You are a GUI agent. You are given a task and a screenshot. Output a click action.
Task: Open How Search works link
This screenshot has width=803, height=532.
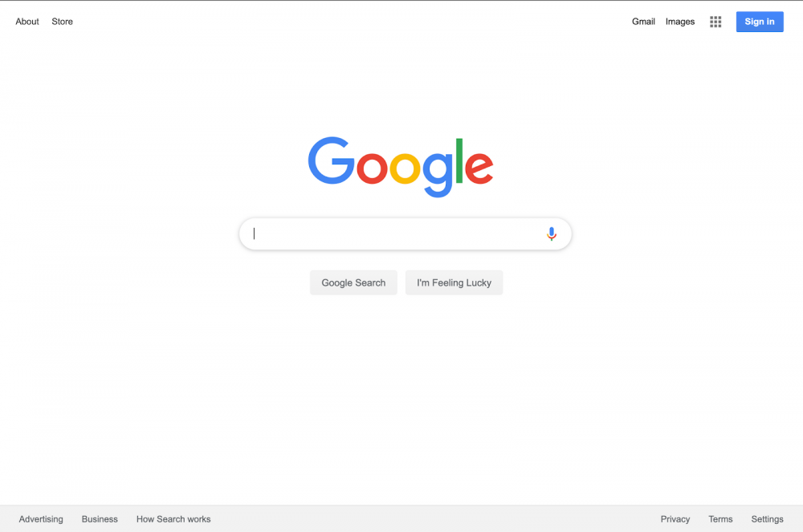click(173, 519)
